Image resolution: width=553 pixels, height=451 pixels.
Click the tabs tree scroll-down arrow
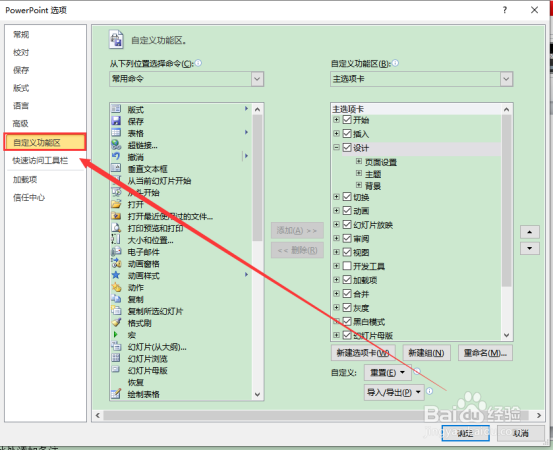click(x=506, y=335)
